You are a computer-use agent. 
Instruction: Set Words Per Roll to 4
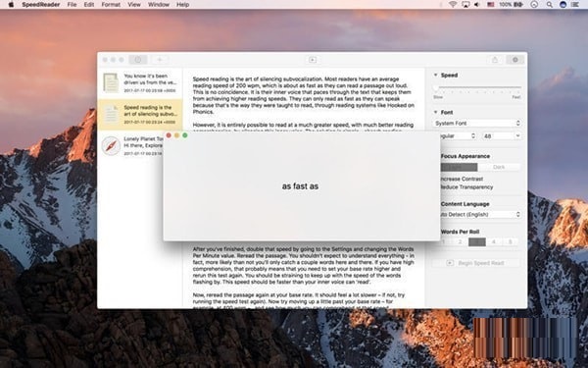coord(494,241)
